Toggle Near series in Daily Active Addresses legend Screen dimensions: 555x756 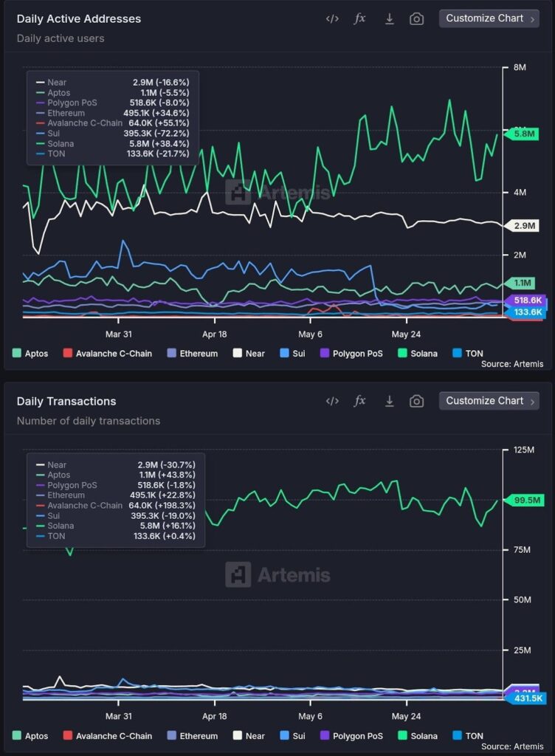(249, 354)
